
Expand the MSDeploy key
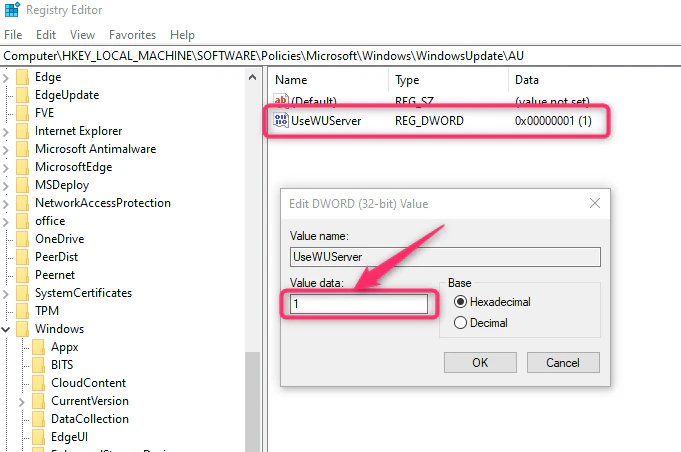click(6, 186)
